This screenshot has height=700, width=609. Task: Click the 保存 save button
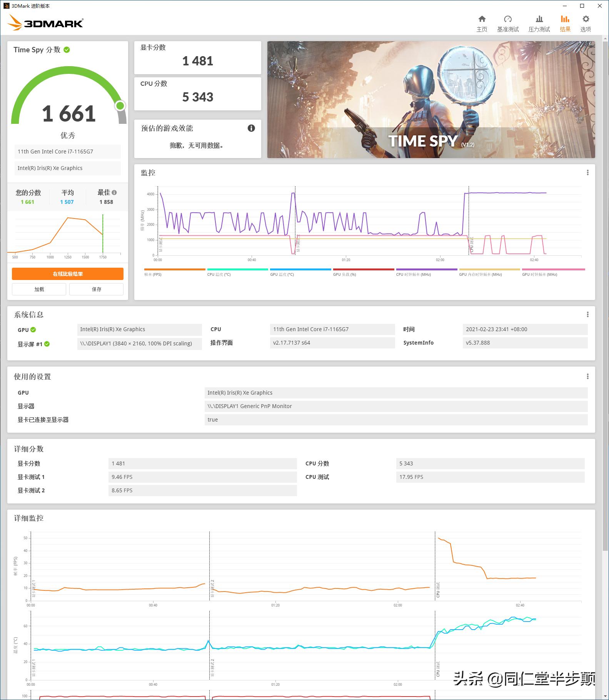click(96, 289)
